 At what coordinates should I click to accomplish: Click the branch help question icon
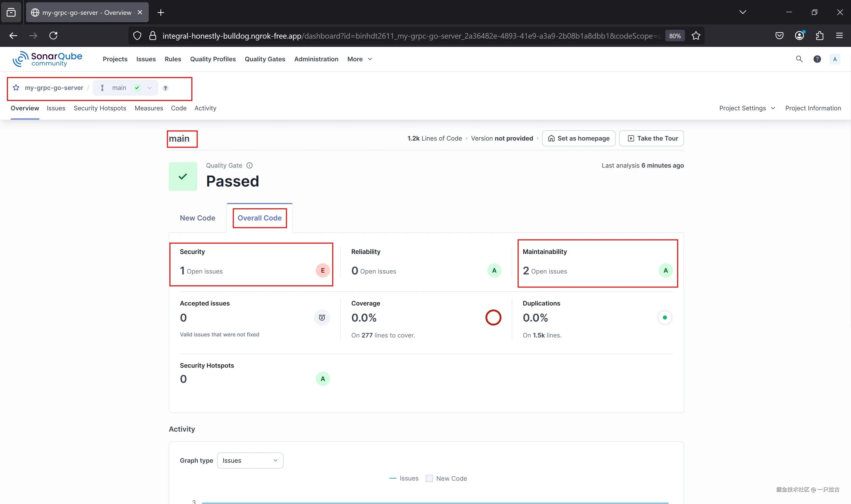point(165,88)
